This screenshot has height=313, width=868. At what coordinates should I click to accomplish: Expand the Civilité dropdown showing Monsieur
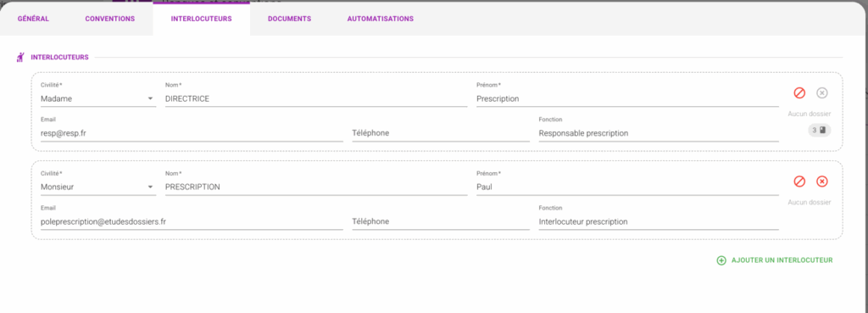98,187
